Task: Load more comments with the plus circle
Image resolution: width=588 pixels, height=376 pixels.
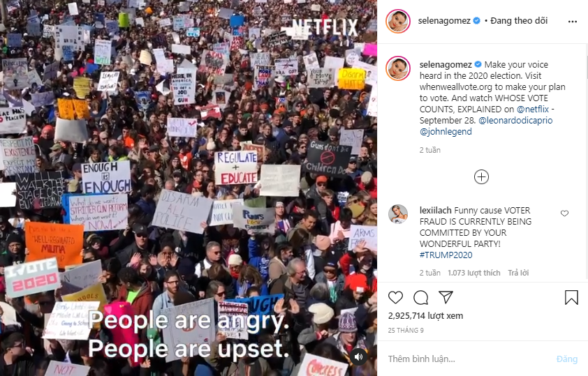Action: pyautogui.click(x=481, y=176)
